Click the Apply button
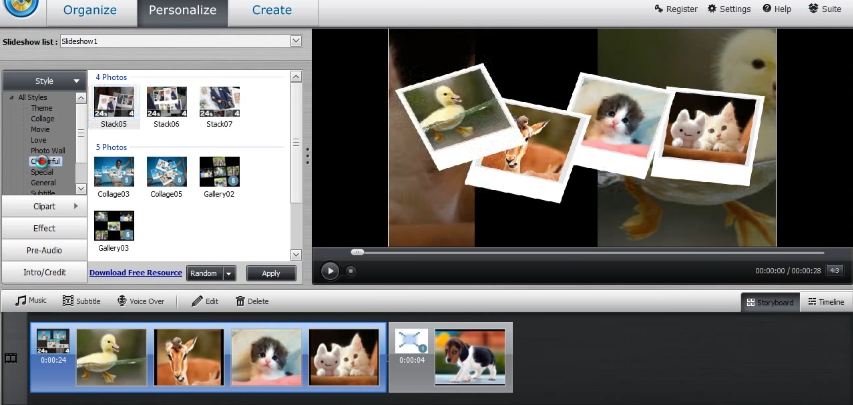The height and width of the screenshot is (405, 853). tap(271, 273)
